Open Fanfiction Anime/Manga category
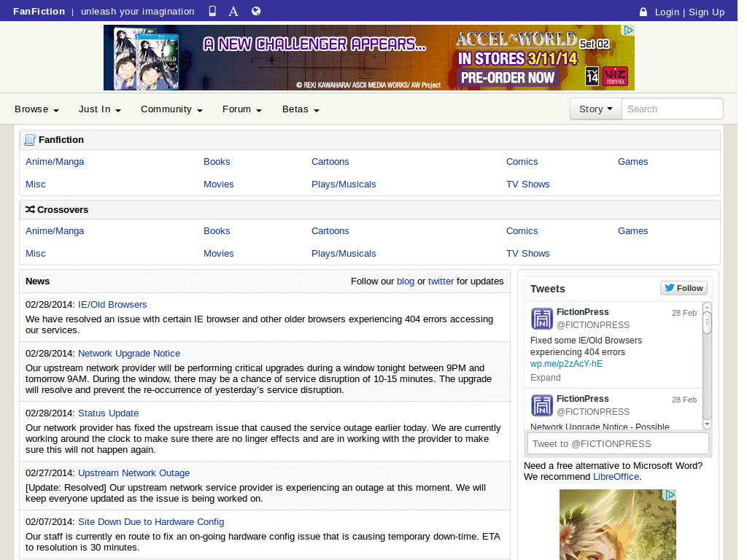Image resolution: width=747 pixels, height=560 pixels. pyautogui.click(x=55, y=162)
